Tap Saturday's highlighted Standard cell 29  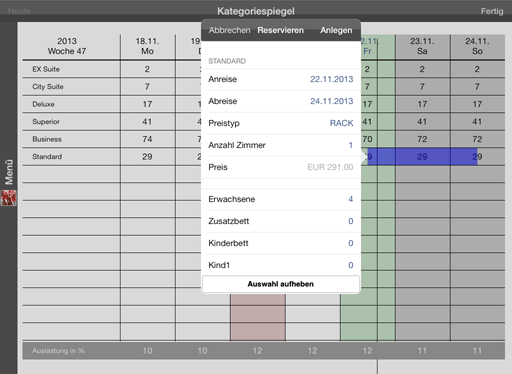point(422,157)
